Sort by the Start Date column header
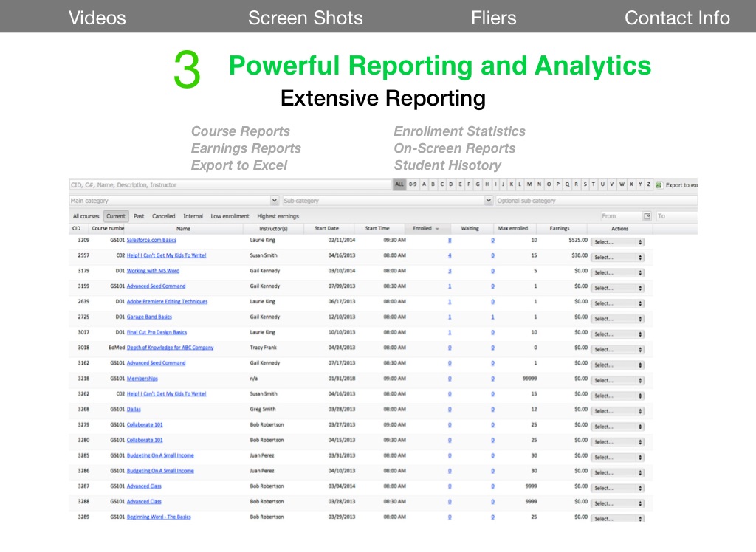The image size is (756, 552). pyautogui.click(x=326, y=229)
